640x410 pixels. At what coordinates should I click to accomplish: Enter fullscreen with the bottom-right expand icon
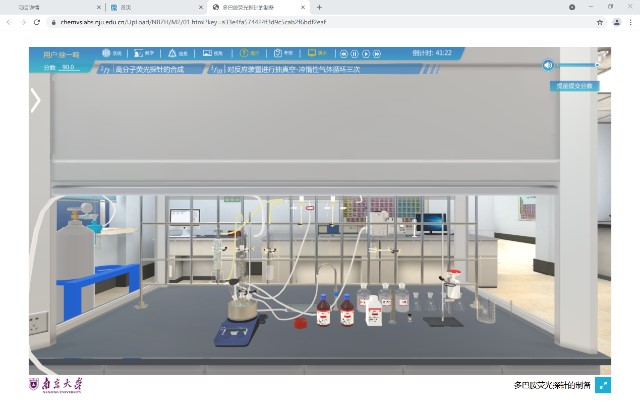pos(603,385)
